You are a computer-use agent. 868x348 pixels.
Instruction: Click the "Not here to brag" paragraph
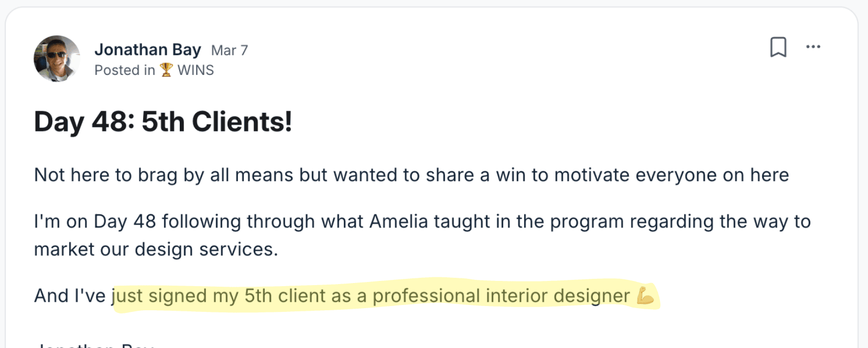pos(411,175)
